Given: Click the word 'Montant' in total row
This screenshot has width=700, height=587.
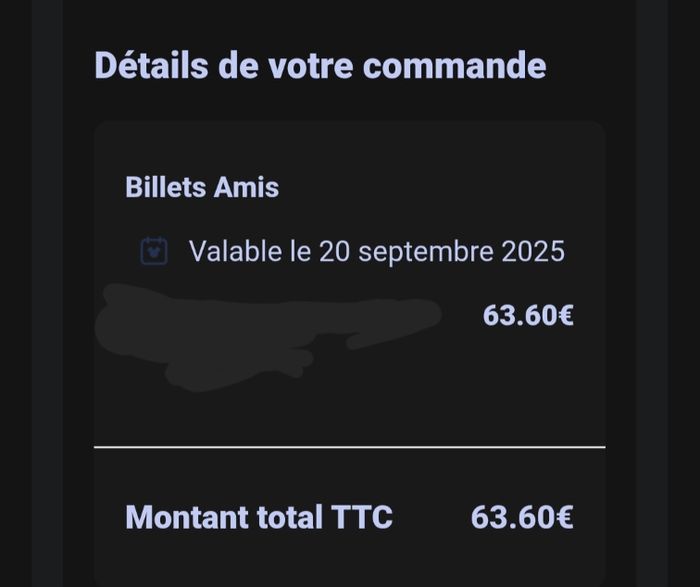Looking at the screenshot, I should 187,517.
